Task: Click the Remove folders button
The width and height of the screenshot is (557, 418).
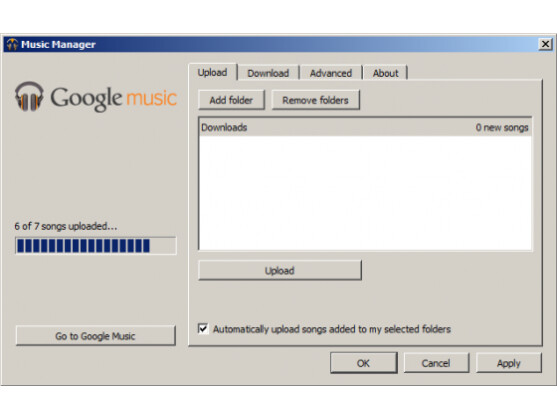Action: (315, 100)
